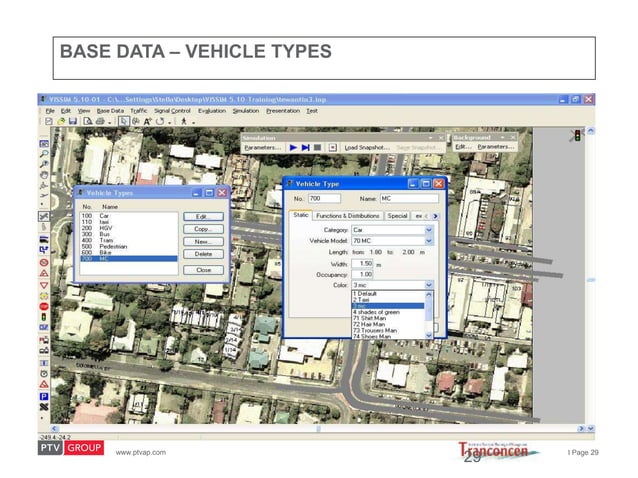The width and height of the screenshot is (638, 478).
Task: Click the Edit... button in Vehicle Types
Action: pos(203,216)
